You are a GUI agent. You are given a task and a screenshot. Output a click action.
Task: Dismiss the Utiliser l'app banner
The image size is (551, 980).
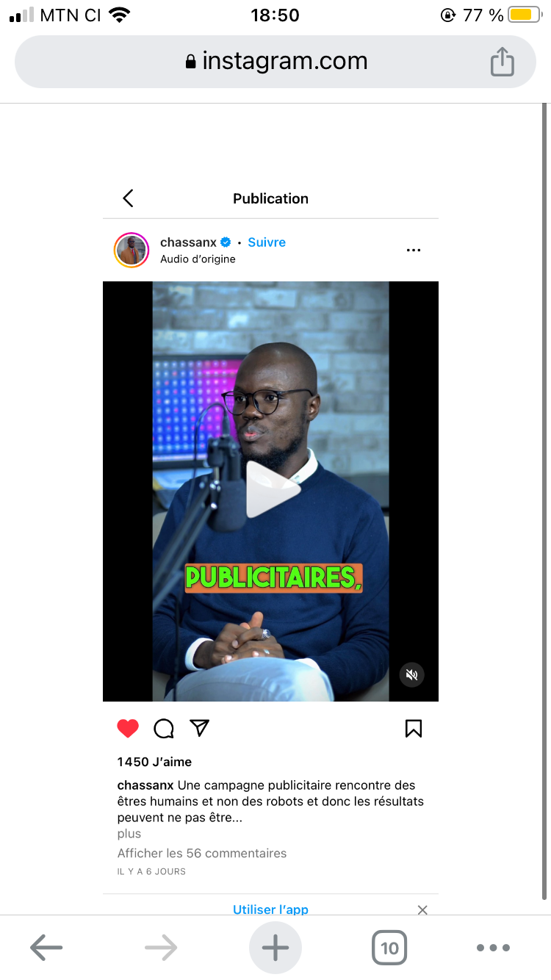[x=422, y=909]
